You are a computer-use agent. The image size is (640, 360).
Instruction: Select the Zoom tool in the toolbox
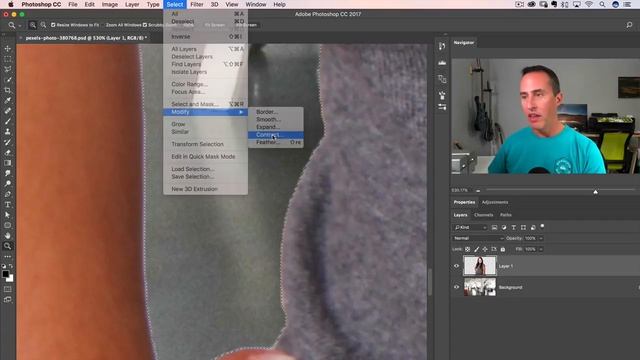pos(8,246)
